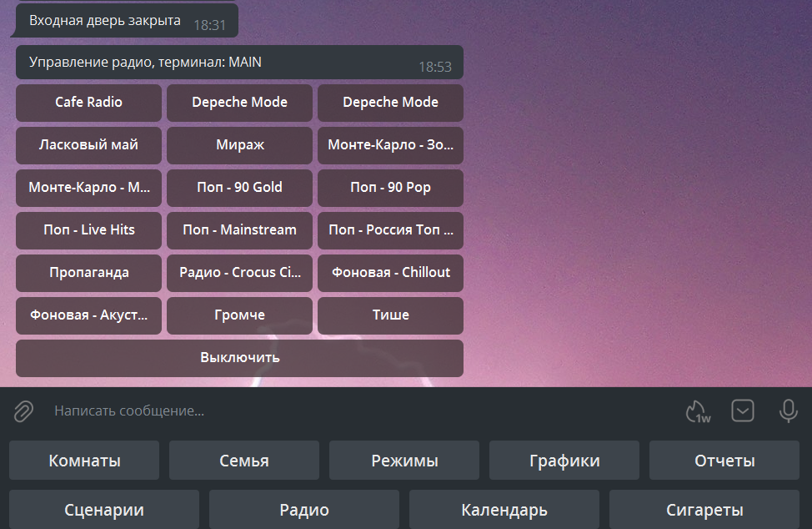Click the Громче volume up button
Screen dimensions: 812x529
tap(240, 315)
